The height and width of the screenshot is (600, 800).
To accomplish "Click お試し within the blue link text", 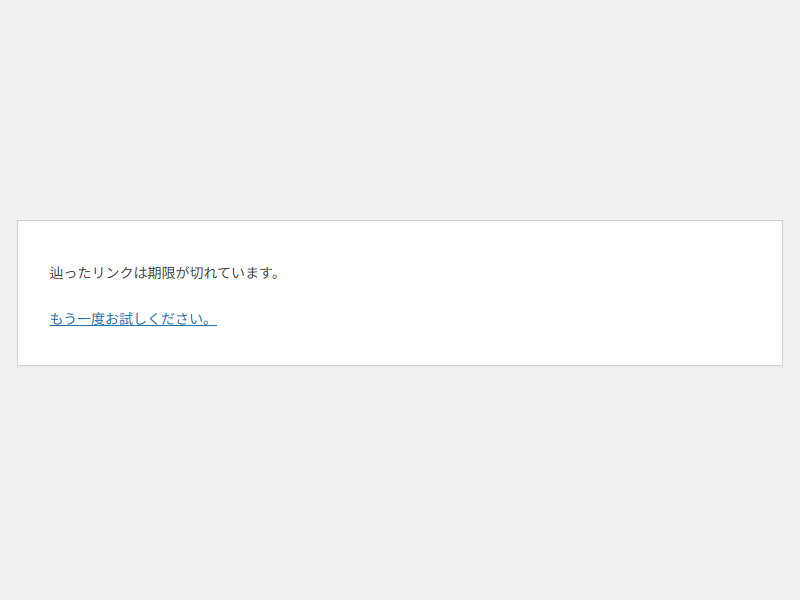I will [126, 319].
